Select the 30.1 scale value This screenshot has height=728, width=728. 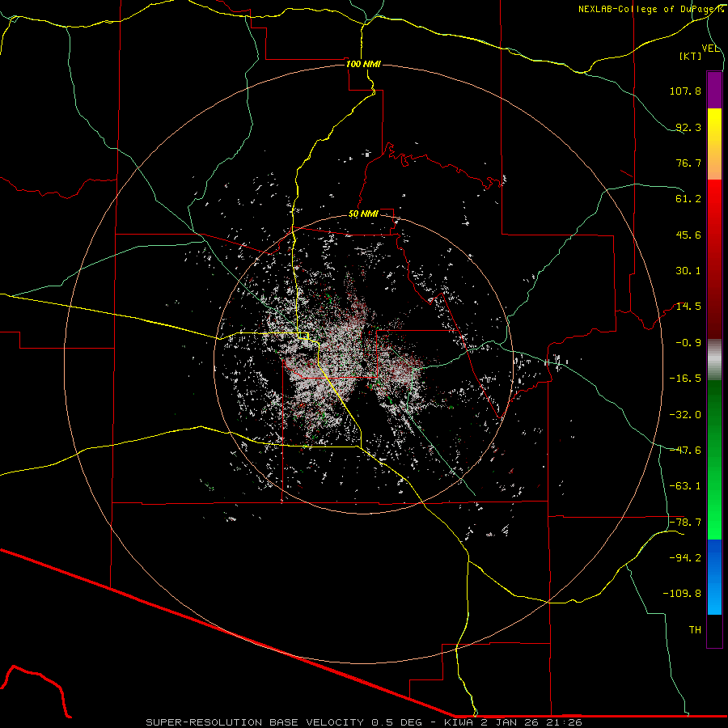[x=688, y=271]
